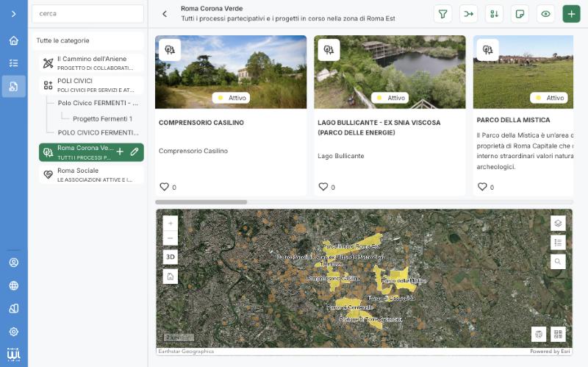
Task: Click the green add plus button
Action: pyautogui.click(x=572, y=14)
